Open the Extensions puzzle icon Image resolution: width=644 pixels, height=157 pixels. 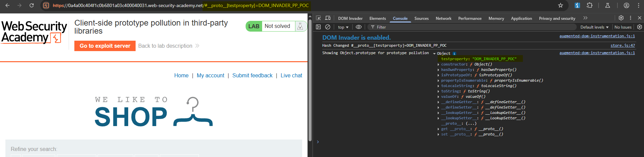point(589,5)
